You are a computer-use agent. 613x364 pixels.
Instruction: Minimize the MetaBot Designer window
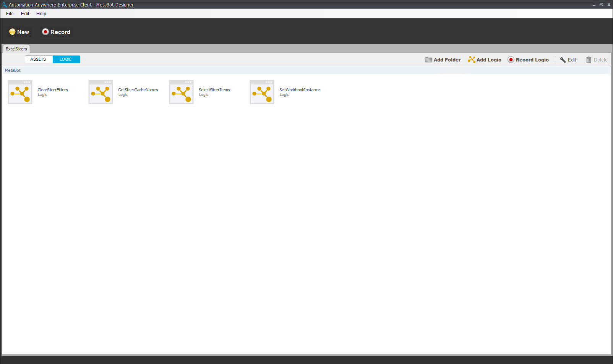(x=594, y=5)
